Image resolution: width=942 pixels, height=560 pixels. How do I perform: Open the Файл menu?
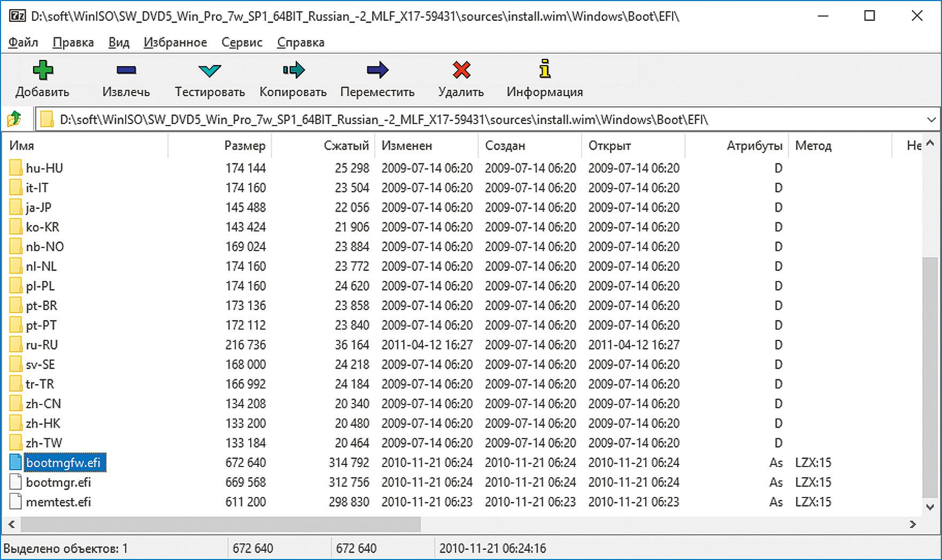tap(24, 42)
